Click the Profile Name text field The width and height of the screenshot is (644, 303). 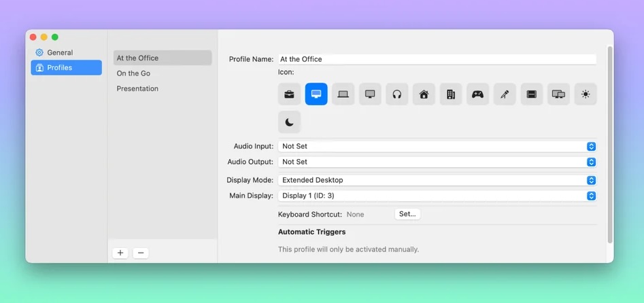[437, 59]
